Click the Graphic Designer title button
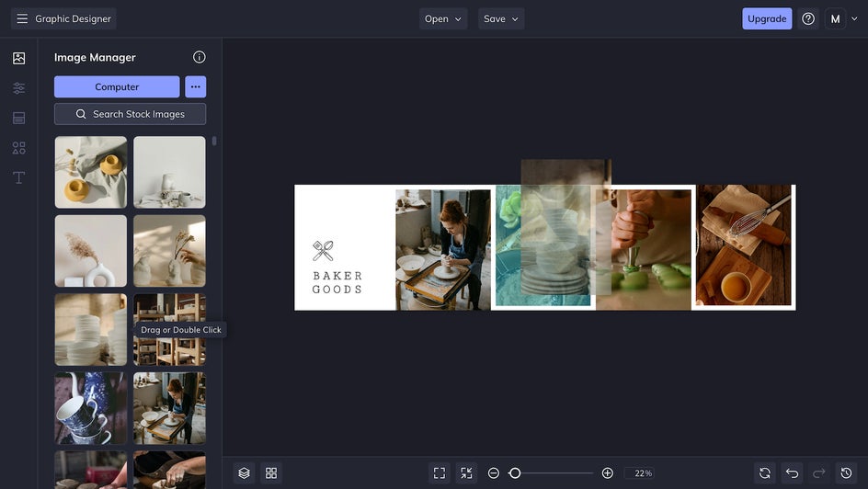This screenshot has height=489, width=868. (x=63, y=18)
